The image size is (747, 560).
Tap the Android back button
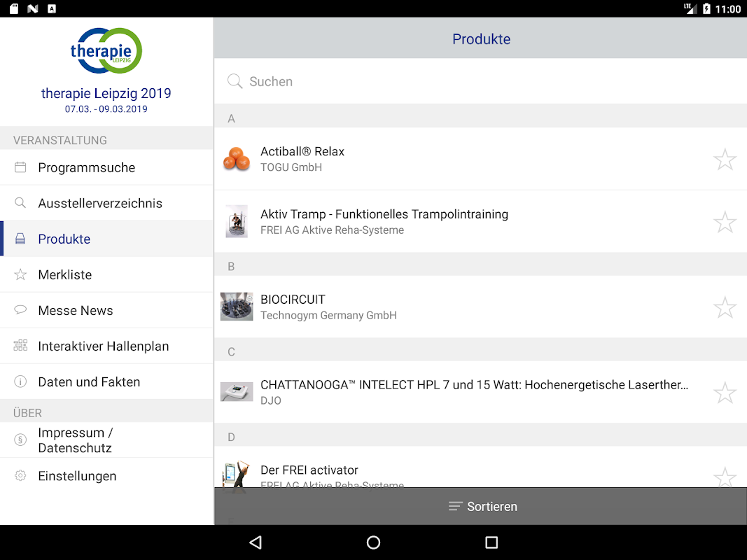coord(256,542)
